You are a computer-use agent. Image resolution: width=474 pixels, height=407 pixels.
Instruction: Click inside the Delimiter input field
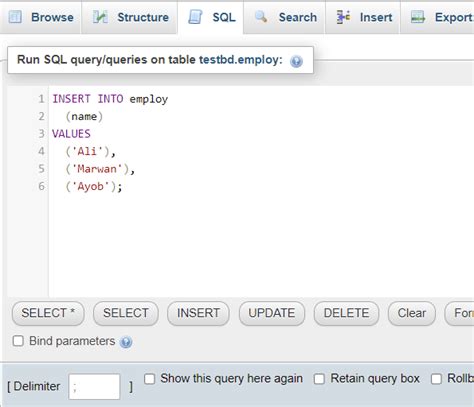(x=94, y=387)
